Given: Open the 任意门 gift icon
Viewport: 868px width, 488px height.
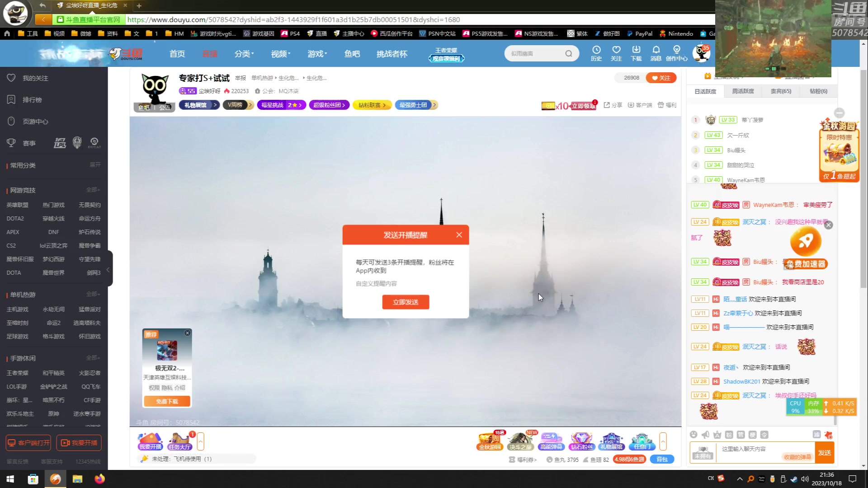Looking at the screenshot, I should click(x=642, y=441).
